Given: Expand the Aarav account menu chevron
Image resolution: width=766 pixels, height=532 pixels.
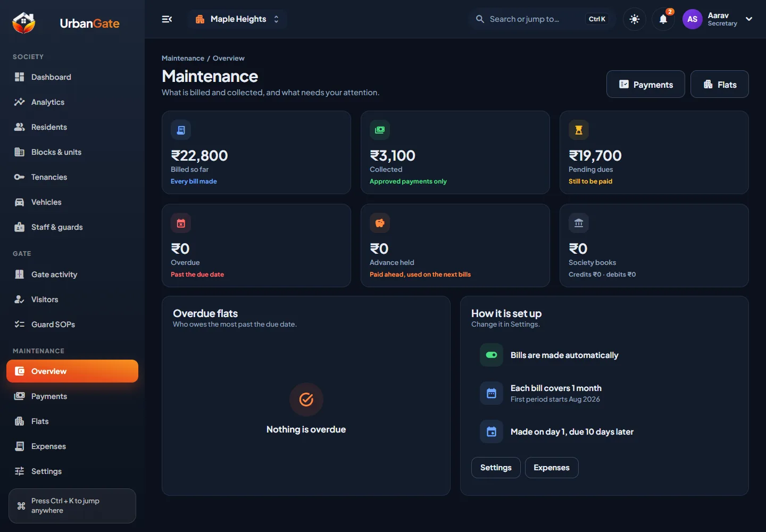Looking at the screenshot, I should [x=749, y=19].
